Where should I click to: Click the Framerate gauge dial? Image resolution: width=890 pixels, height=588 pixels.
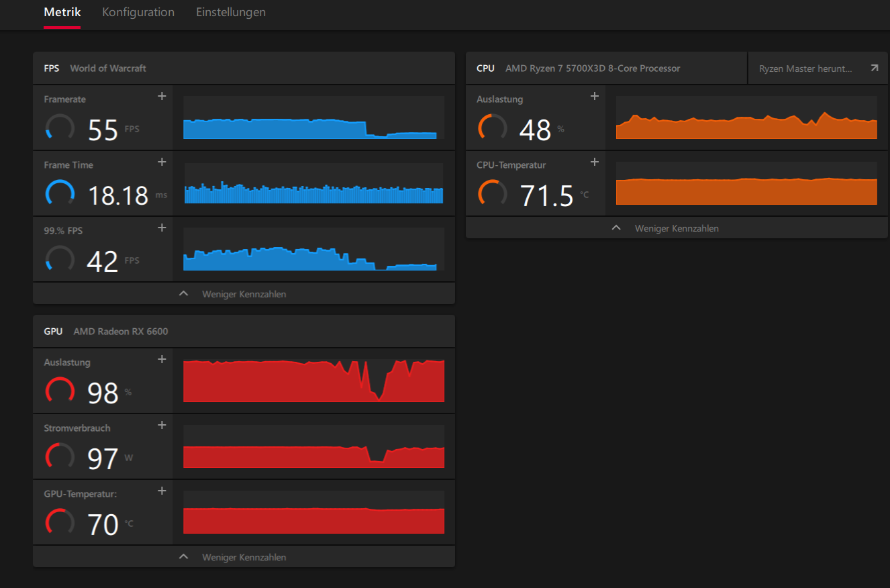[60, 128]
